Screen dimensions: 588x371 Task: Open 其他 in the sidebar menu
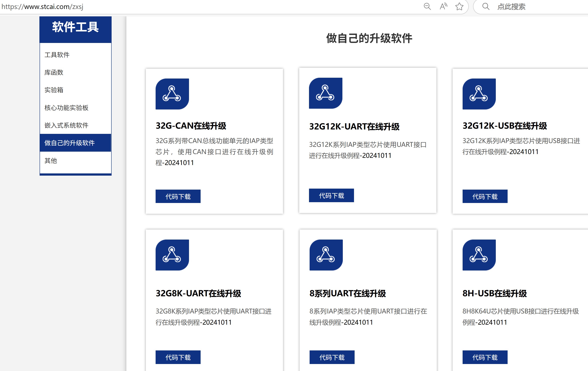tap(75, 160)
